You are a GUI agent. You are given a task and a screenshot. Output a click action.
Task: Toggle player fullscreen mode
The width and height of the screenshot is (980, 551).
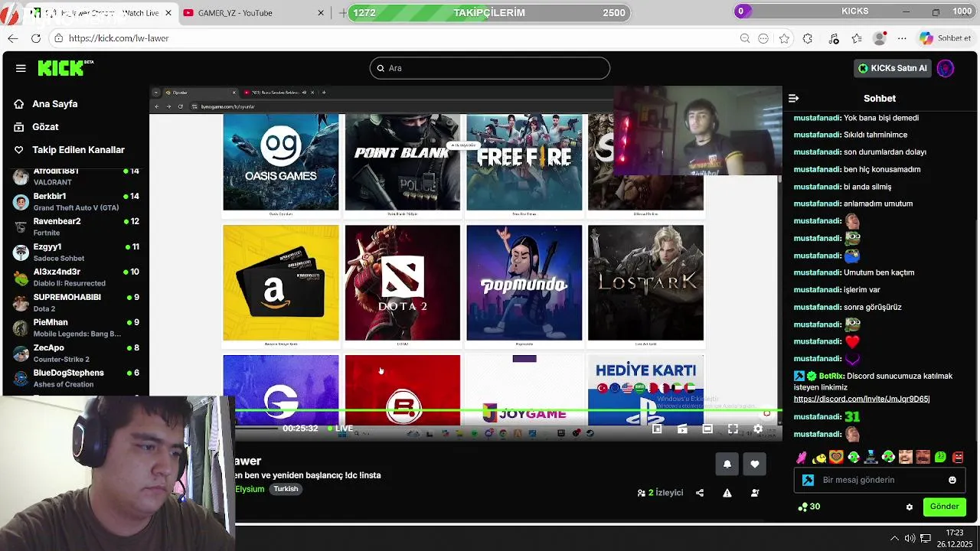coord(733,429)
